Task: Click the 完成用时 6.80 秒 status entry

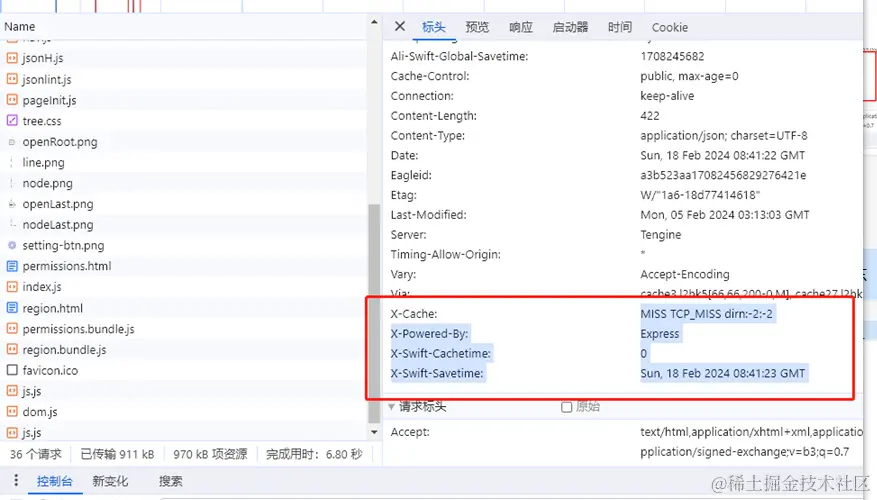Action: (314, 454)
